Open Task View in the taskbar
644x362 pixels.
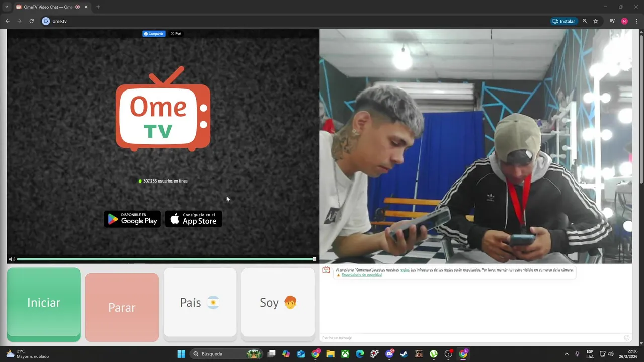pos(272,354)
